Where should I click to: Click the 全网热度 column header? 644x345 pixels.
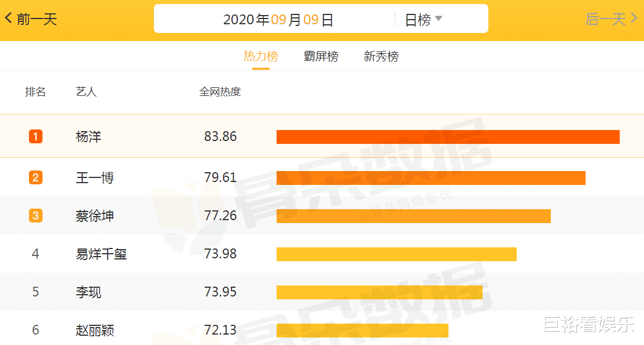(220, 91)
